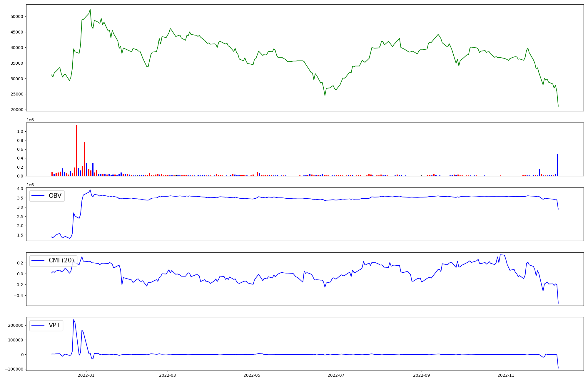Click the blue line sample in OBV legend
This screenshot has width=588, height=382.
[38, 196]
